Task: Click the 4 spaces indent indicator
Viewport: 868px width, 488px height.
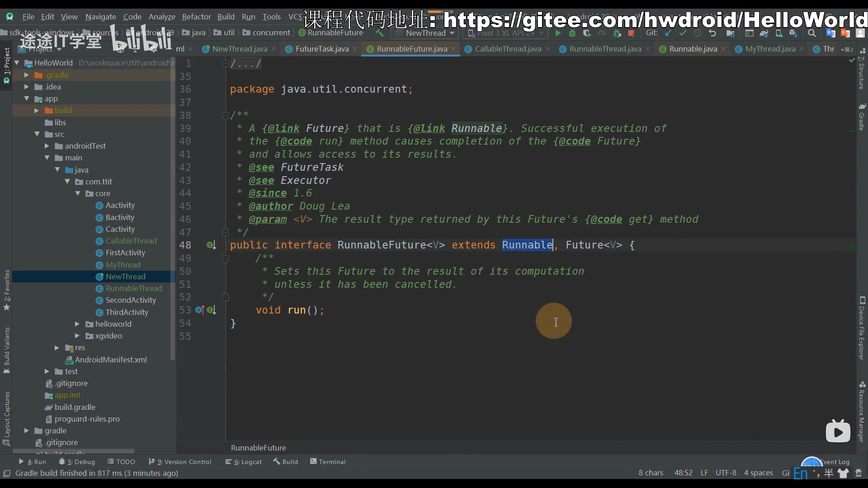Action: pyautogui.click(x=758, y=473)
